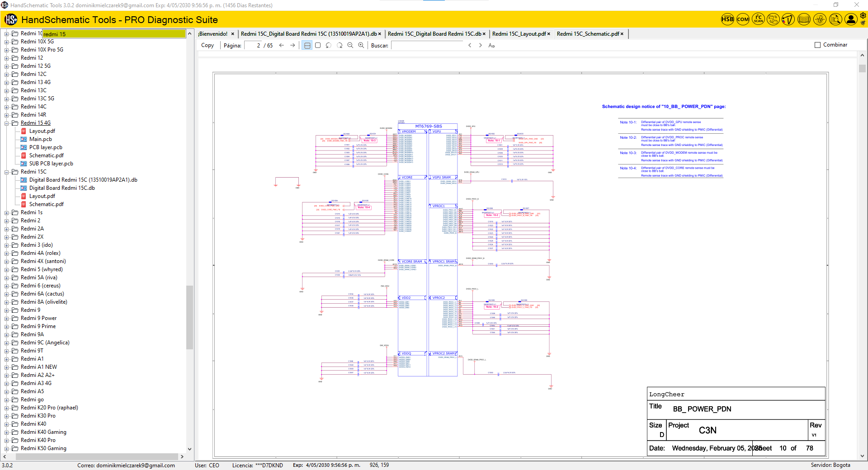Open the HSB Editor tool
Screen dimensions: 868x470
pyautogui.click(x=727, y=19)
